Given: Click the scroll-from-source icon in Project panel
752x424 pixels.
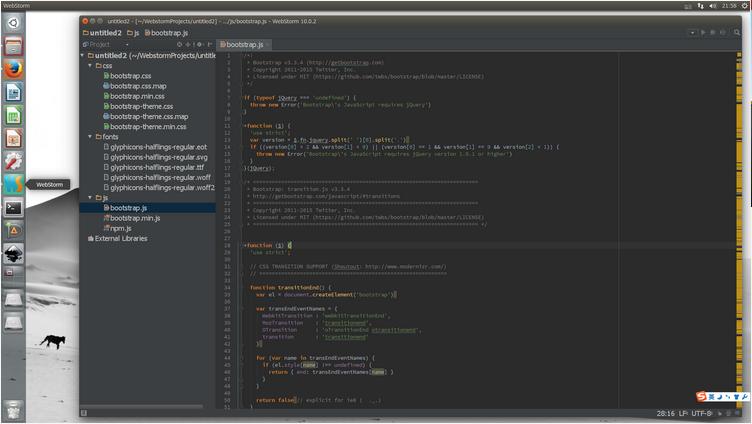Looking at the screenshot, I should coord(179,45).
